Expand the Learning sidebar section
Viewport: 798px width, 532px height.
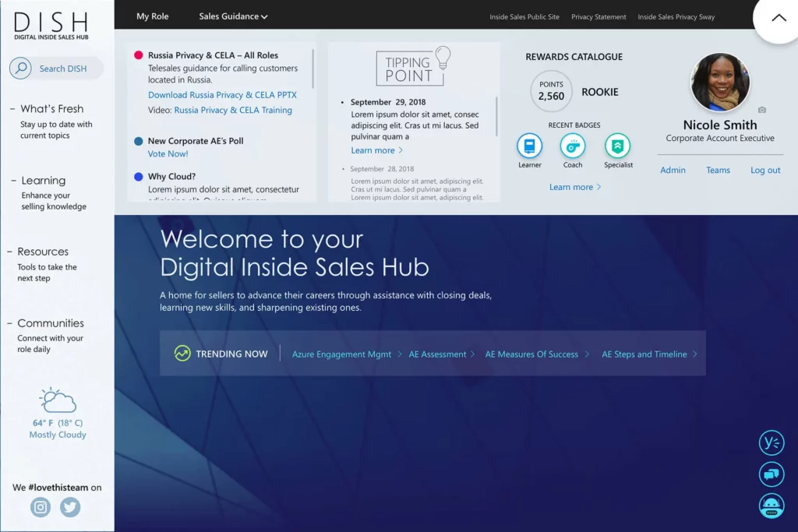pyautogui.click(x=43, y=181)
